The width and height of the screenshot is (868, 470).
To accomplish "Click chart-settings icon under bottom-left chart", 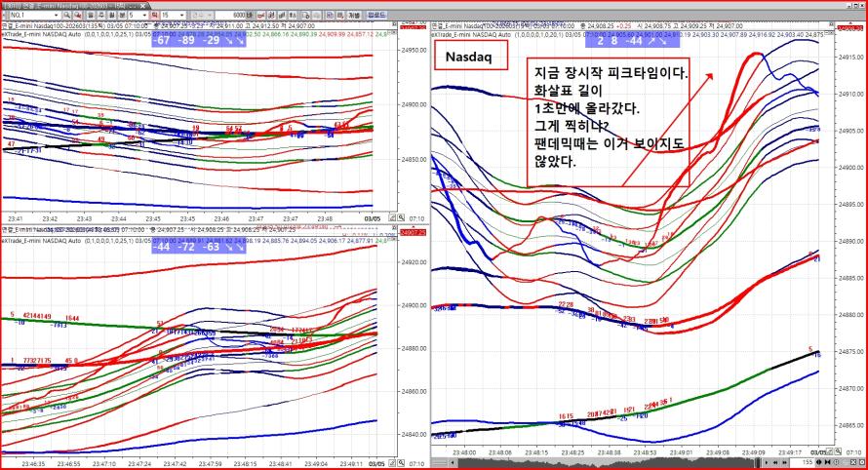I will pos(392,462).
